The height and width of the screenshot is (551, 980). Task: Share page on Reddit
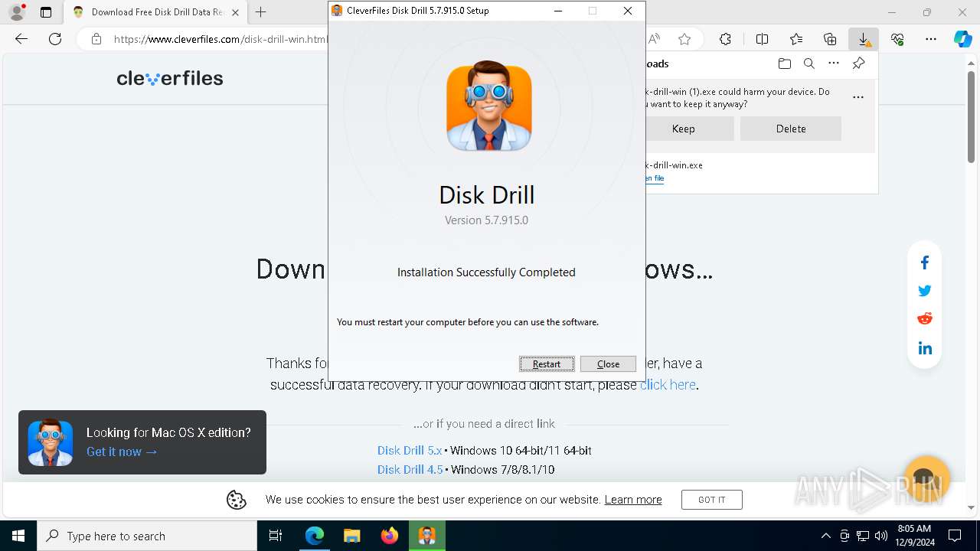click(925, 318)
